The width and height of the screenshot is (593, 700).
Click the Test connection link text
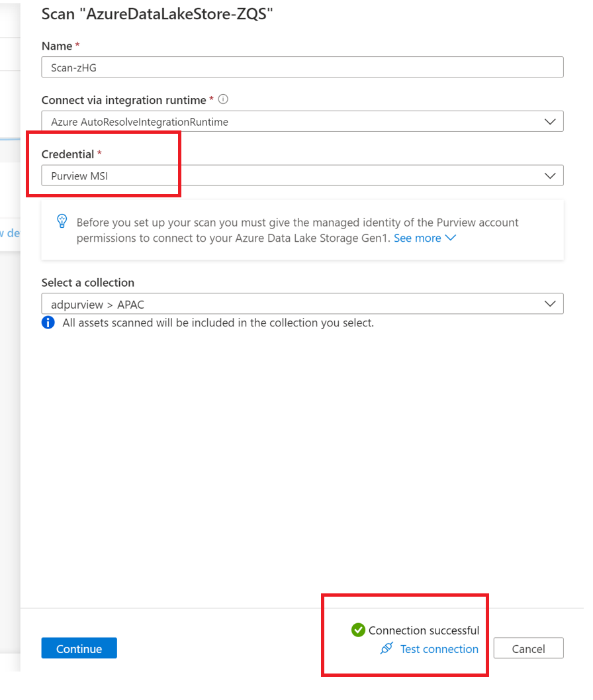point(439,649)
